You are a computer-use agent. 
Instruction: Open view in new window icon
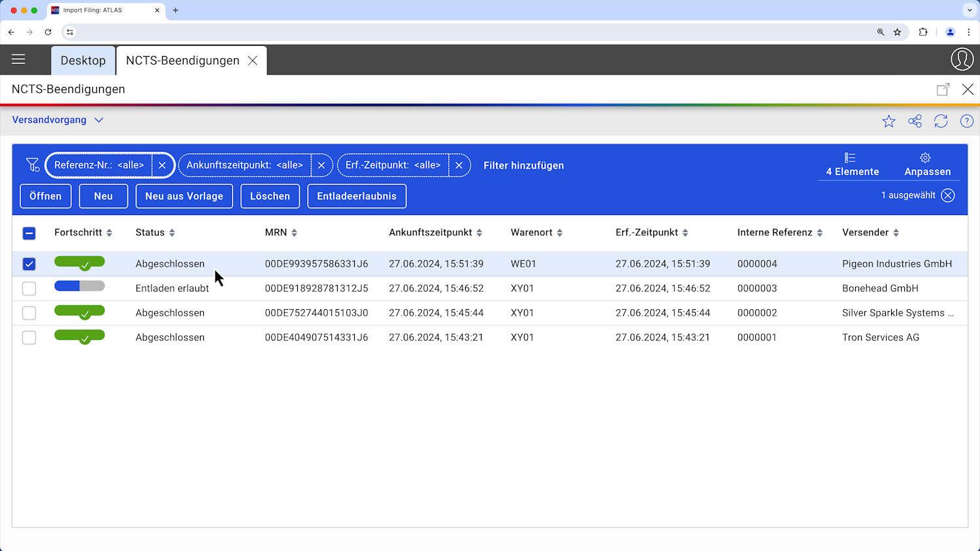943,90
